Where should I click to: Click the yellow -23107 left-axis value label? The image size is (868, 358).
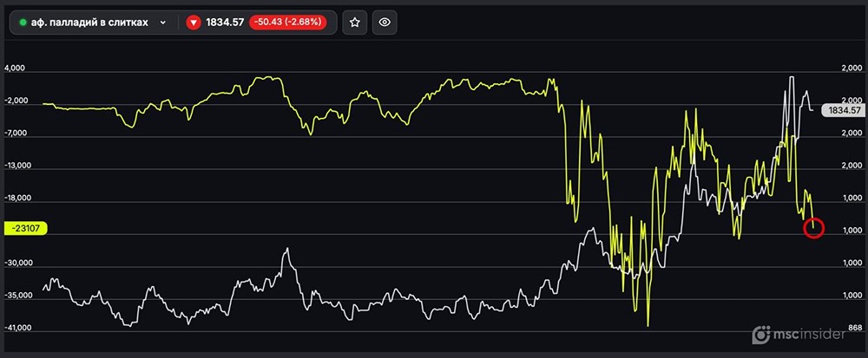[25, 229]
